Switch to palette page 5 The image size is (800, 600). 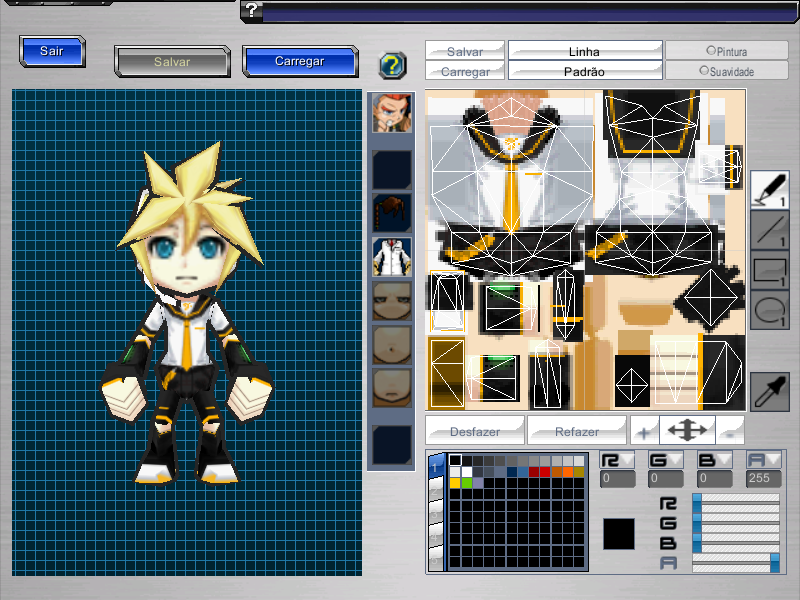(436, 559)
